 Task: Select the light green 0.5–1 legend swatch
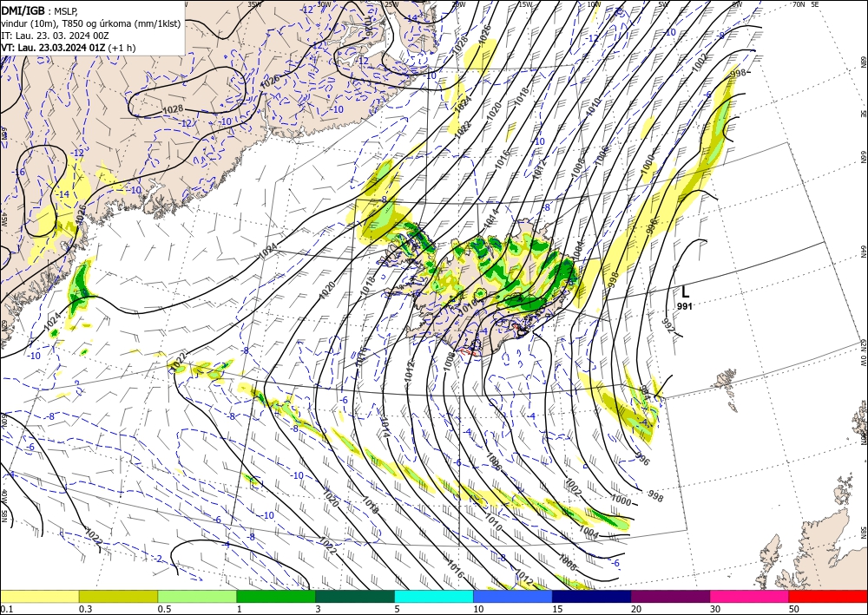click(x=197, y=596)
